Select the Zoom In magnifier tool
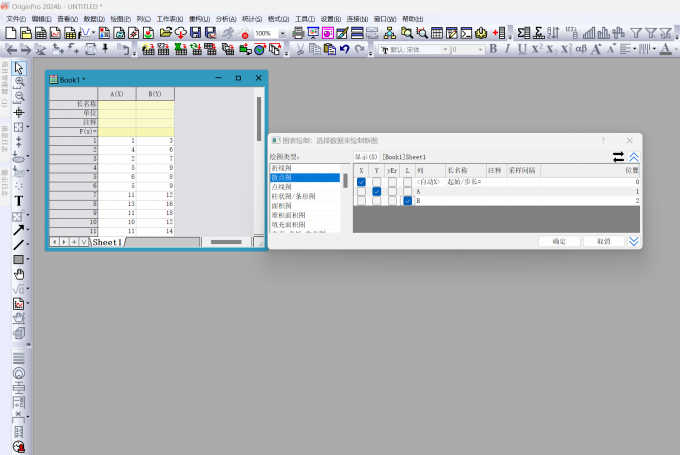 pyautogui.click(x=19, y=82)
